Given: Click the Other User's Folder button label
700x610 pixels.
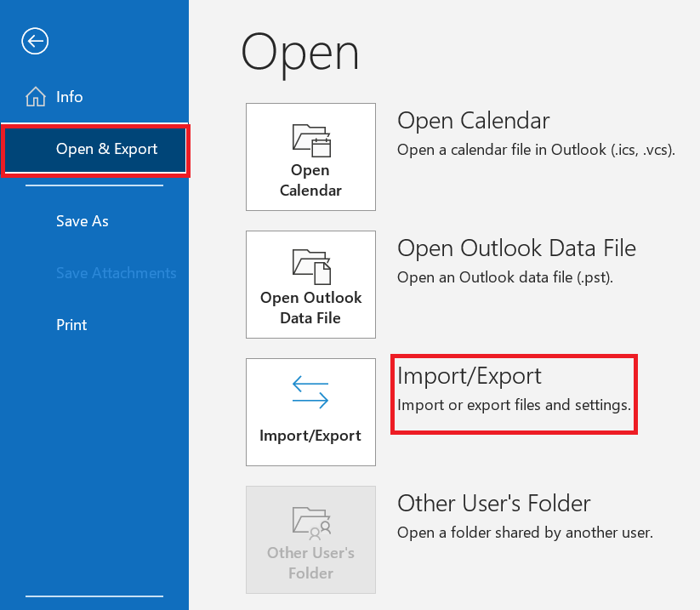Looking at the screenshot, I should (x=310, y=563).
